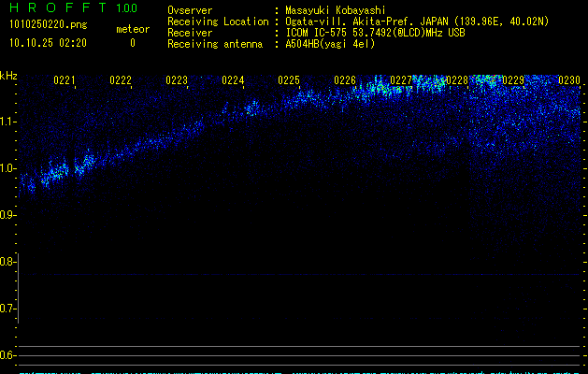
Task: Click the 0.6 frequency axis label
Action: [7, 355]
